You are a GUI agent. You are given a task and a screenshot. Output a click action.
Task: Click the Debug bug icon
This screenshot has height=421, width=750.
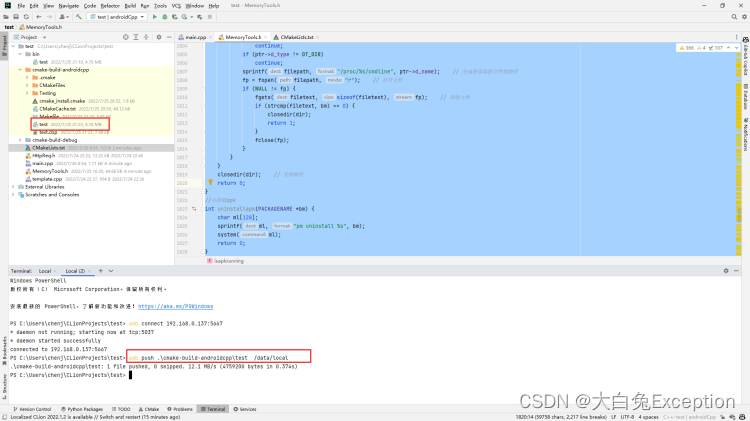pyautogui.click(x=165, y=17)
